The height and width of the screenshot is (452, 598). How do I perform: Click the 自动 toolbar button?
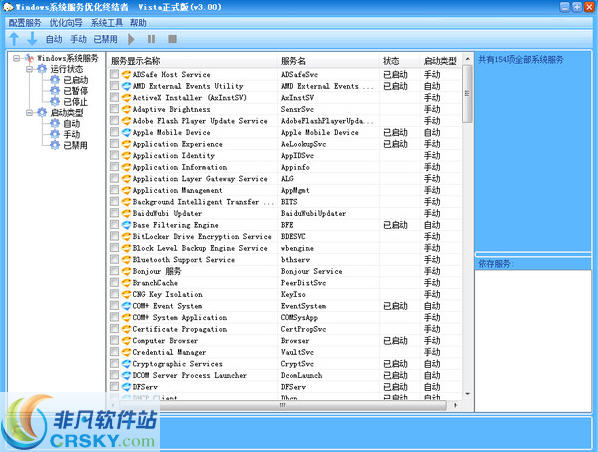pyautogui.click(x=54, y=39)
